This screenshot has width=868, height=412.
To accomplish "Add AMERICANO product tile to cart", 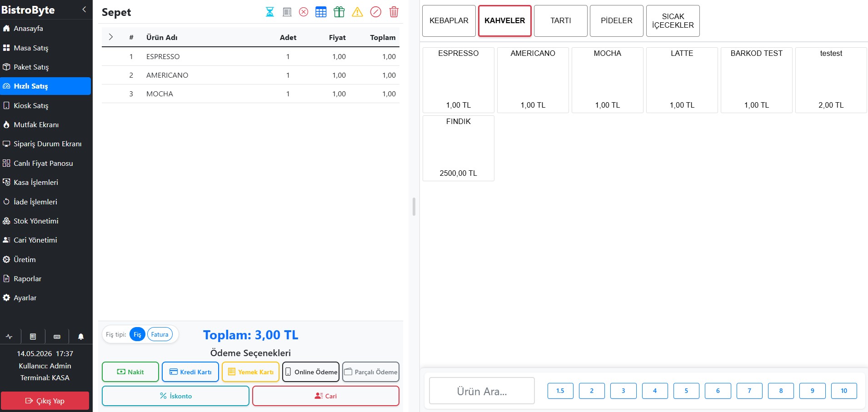I will coord(533,80).
